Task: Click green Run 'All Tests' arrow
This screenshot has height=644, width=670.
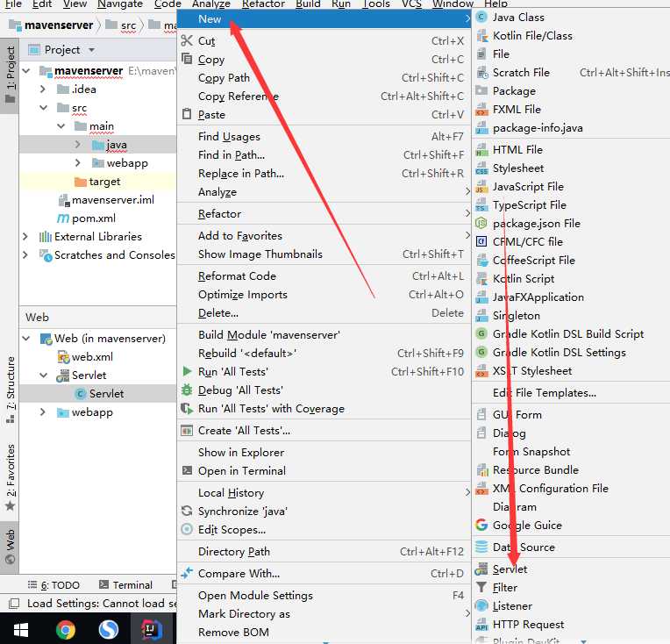Action: [187, 371]
